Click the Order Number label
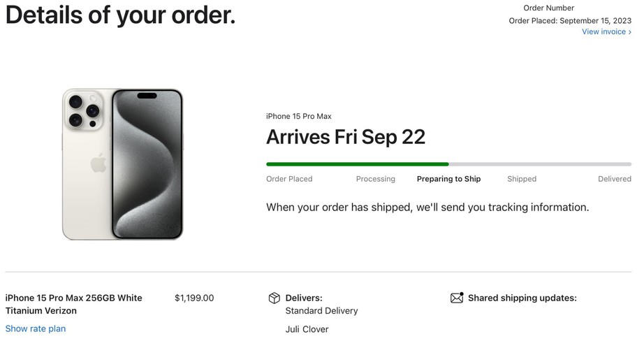Image resolution: width=644 pixels, height=362 pixels. pos(548,8)
